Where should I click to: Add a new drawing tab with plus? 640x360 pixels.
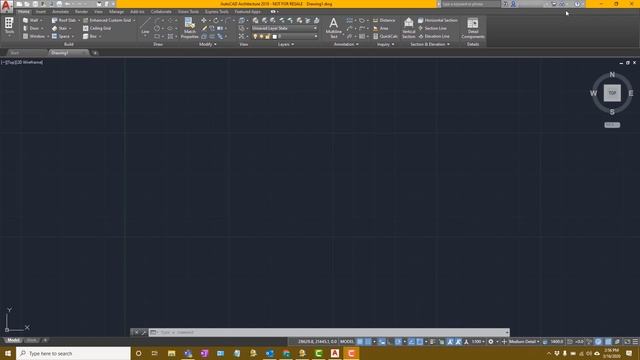(95, 53)
